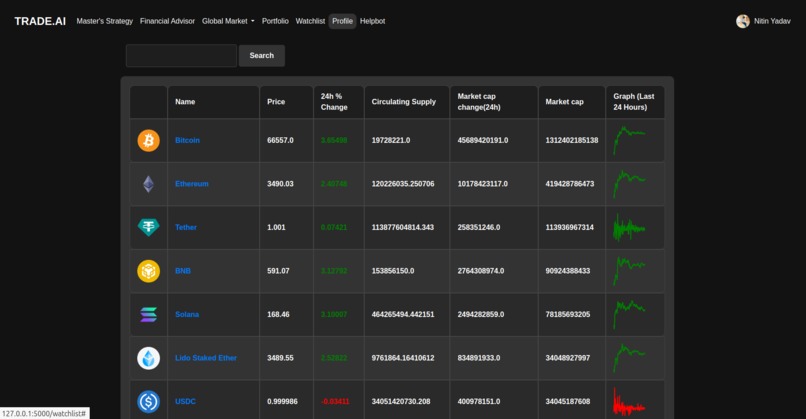Open the Tether link
This screenshot has height=419, width=806.
(186, 227)
